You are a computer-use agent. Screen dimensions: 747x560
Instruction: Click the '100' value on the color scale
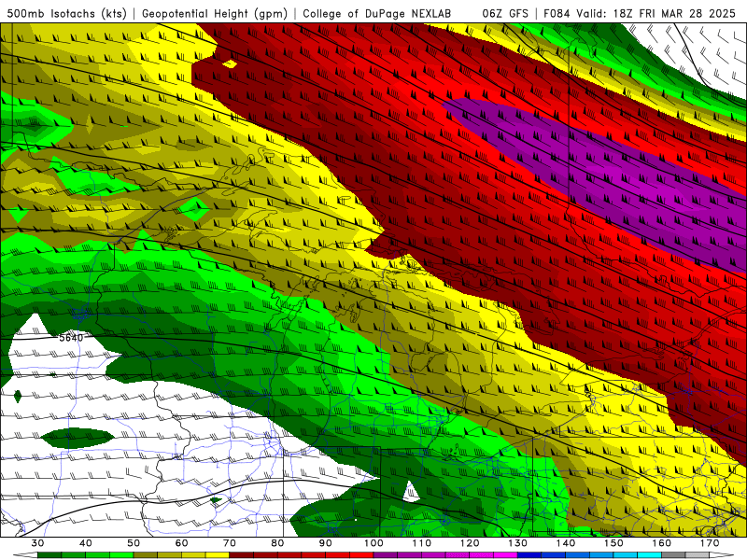pos(373,543)
